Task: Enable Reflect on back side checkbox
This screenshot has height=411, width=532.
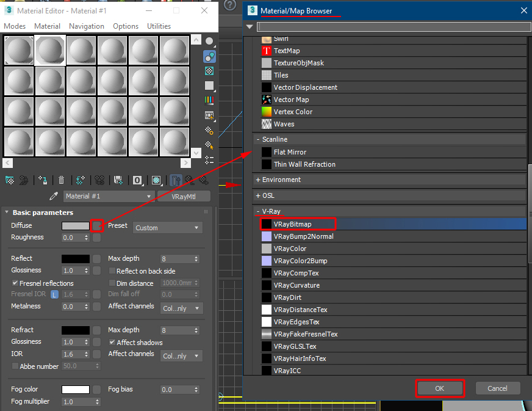Action: [112, 271]
